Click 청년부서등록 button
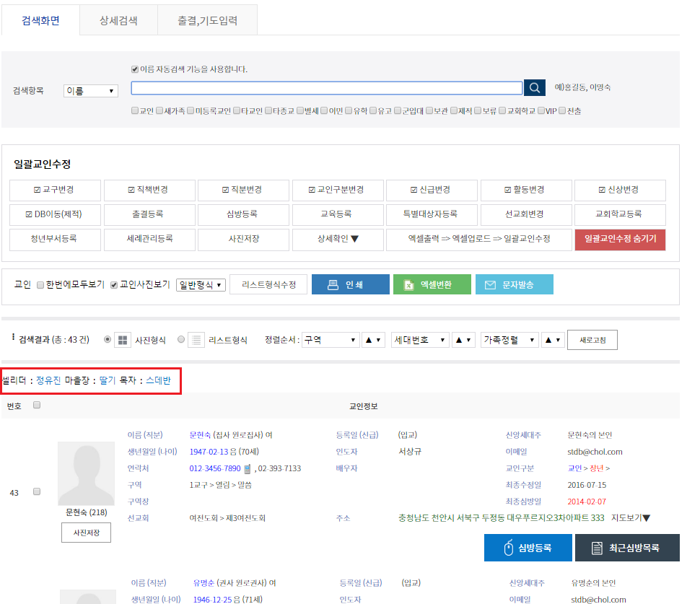 pos(55,240)
